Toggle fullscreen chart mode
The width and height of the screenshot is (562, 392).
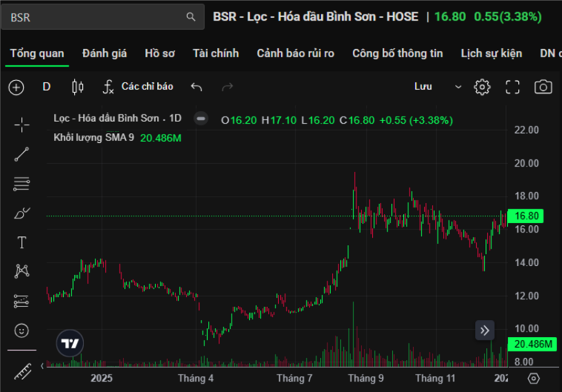click(x=512, y=87)
